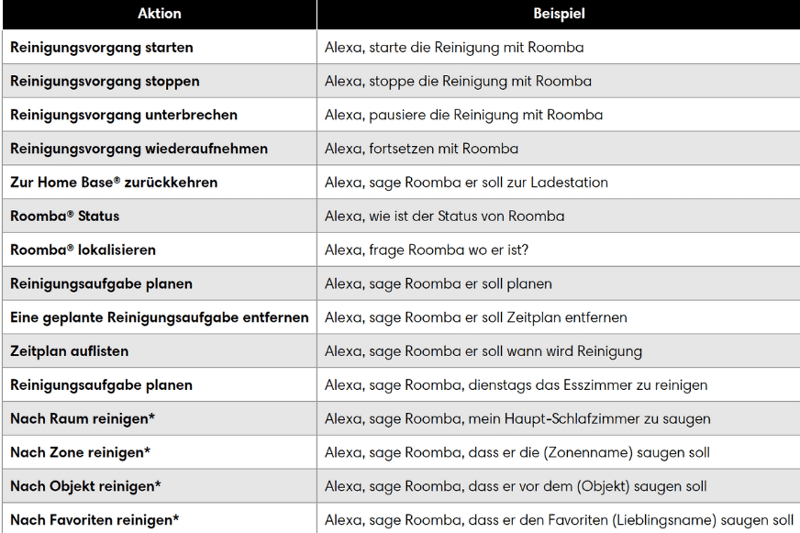Click the "Nach Zone reinigen*" row label

pos(80,453)
